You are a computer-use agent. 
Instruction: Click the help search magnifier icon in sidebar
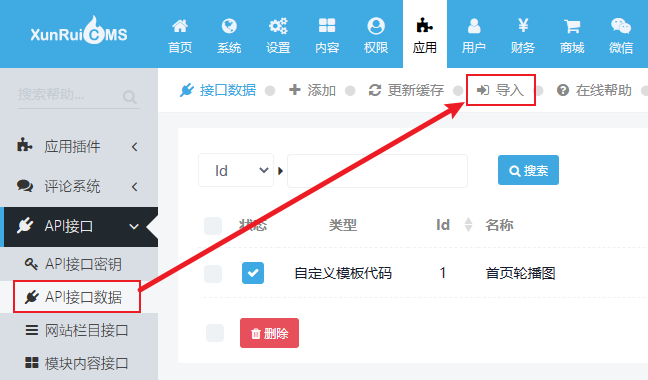(130, 97)
